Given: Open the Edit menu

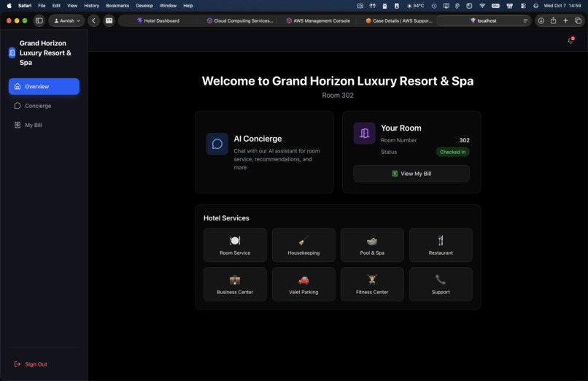Looking at the screenshot, I should tap(56, 6).
